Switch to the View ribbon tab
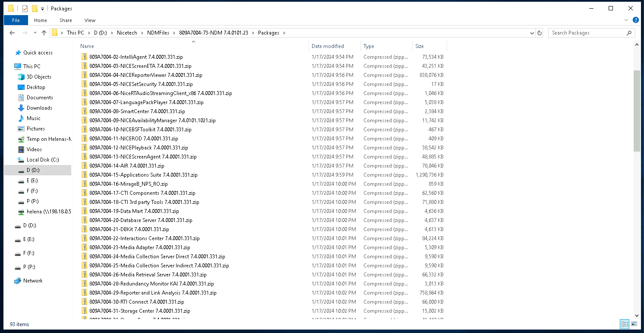Screen dimensions: 644x333 90,20
